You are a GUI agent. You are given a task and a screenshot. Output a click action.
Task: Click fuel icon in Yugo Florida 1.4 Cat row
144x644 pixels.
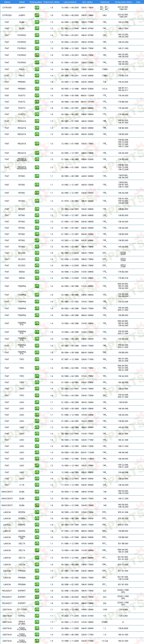click(37, 641)
